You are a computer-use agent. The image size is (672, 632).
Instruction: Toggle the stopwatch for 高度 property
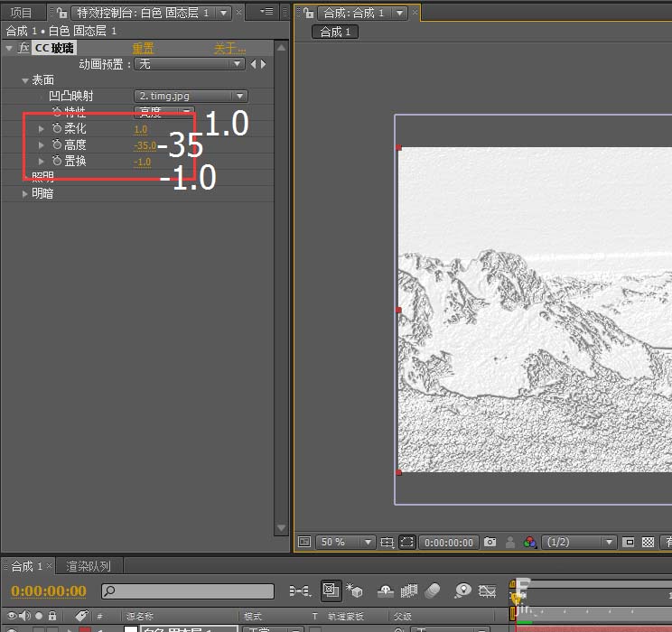[x=57, y=145]
